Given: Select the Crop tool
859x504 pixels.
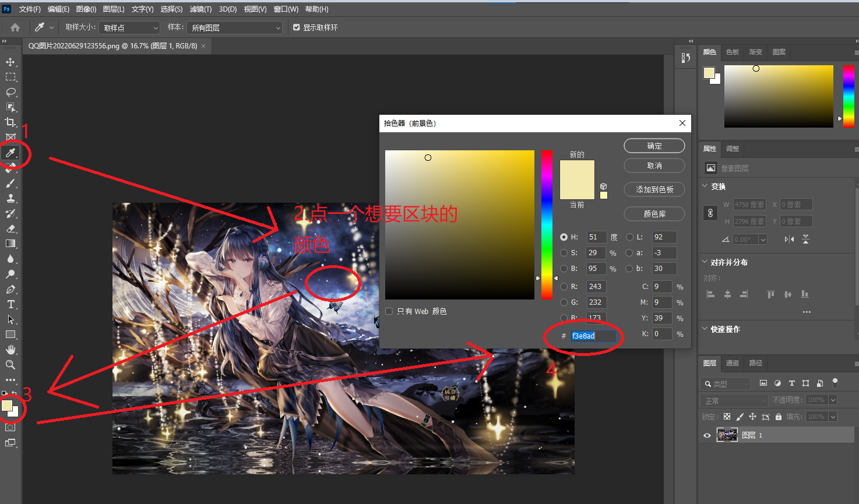Looking at the screenshot, I should 10,122.
